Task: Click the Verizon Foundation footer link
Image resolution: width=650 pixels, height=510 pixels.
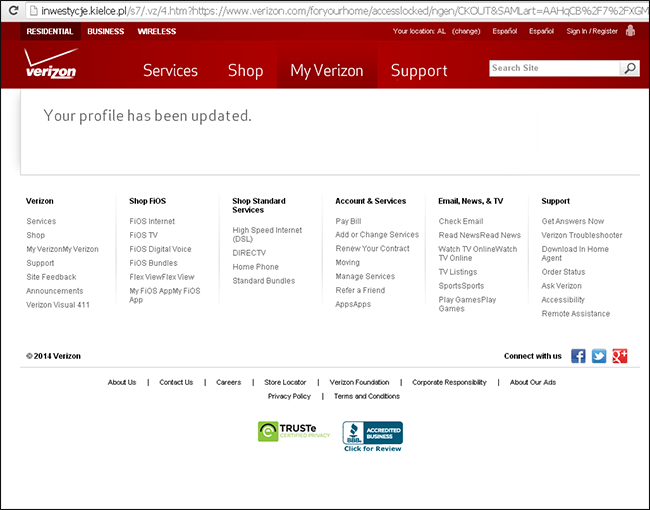Action: [359, 382]
